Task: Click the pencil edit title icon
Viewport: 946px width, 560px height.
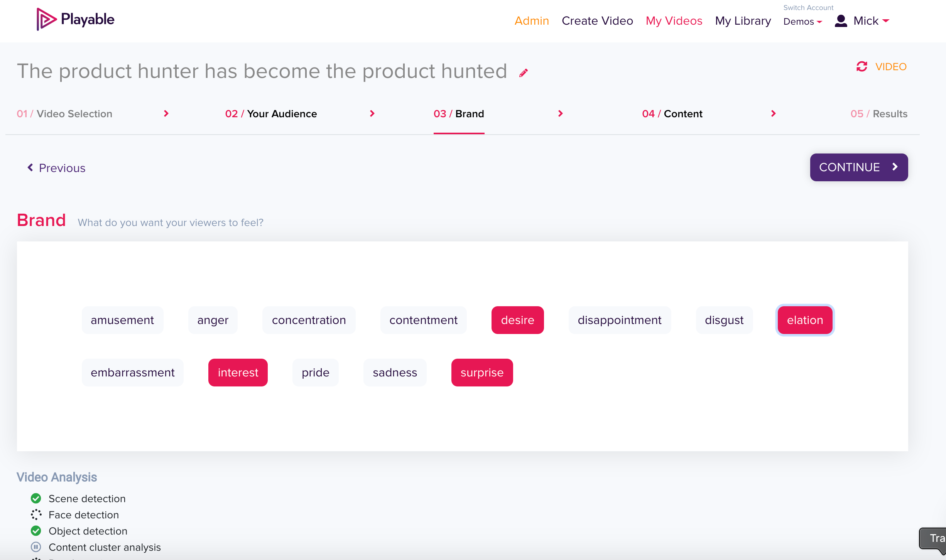Action: click(524, 73)
